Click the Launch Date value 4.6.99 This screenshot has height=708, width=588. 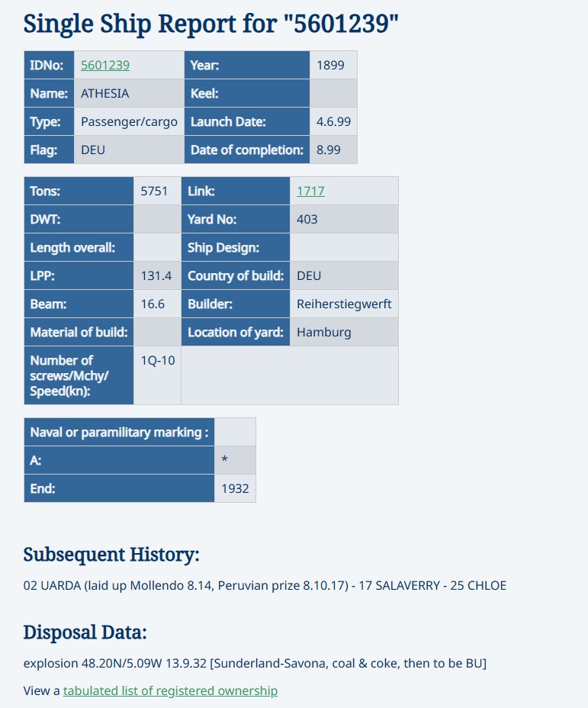pyautogui.click(x=333, y=121)
